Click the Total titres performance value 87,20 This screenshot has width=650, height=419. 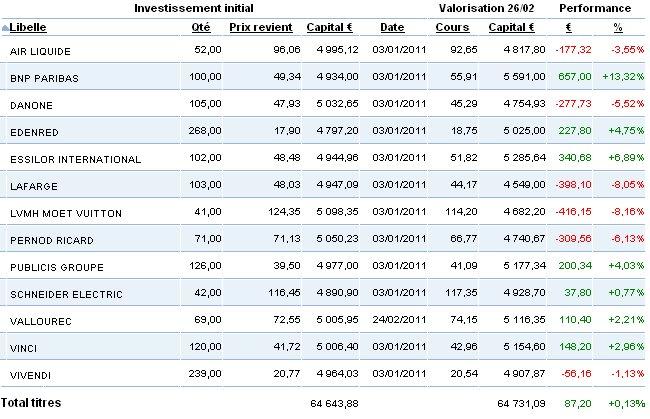click(x=575, y=403)
